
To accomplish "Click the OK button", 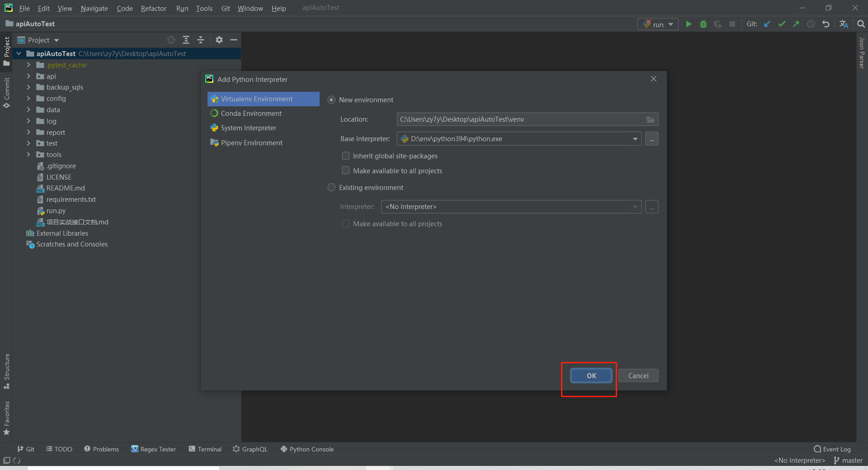I will (591, 375).
